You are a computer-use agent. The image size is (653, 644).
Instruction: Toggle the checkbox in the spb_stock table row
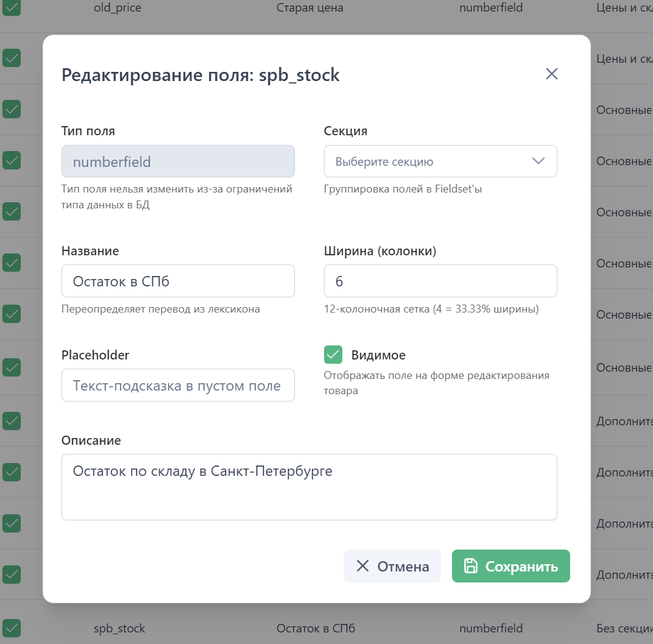tap(12, 628)
